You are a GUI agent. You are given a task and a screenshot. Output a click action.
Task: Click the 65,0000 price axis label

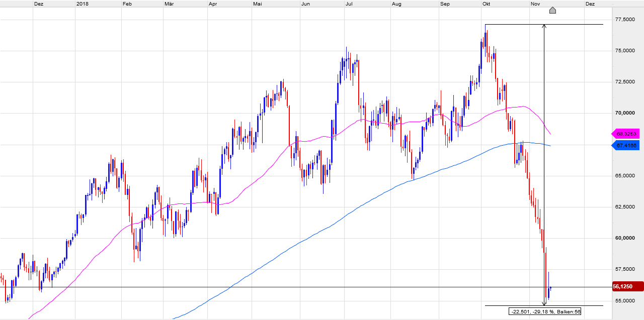coord(624,176)
